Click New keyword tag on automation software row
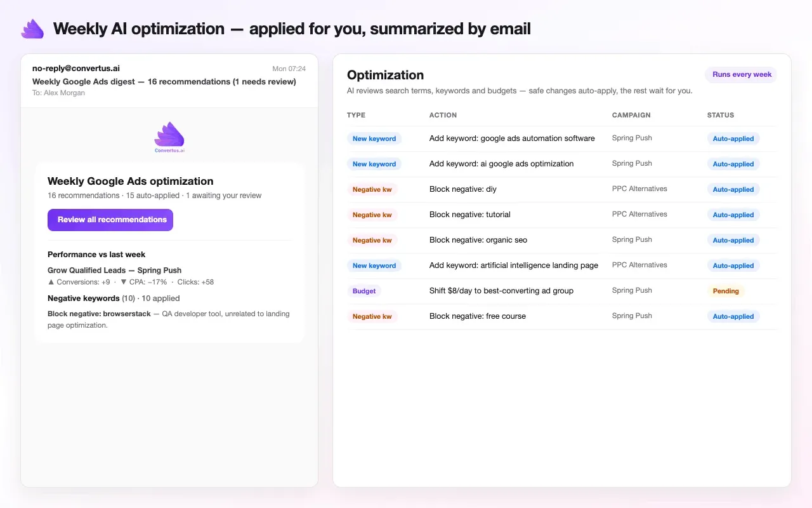Image resolution: width=812 pixels, height=508 pixels. coord(374,138)
